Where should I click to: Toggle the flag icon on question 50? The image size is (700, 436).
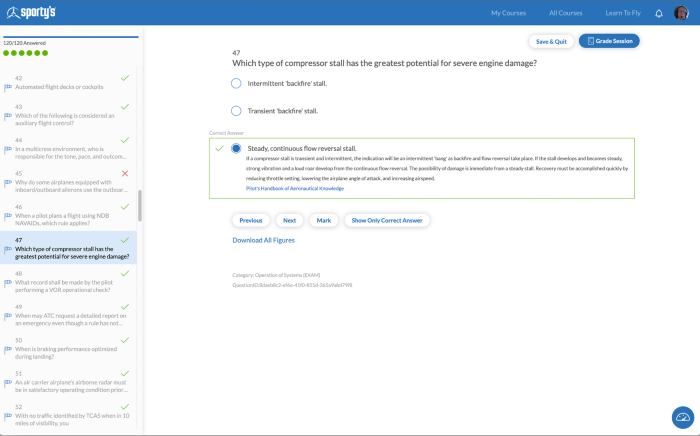coord(8,350)
